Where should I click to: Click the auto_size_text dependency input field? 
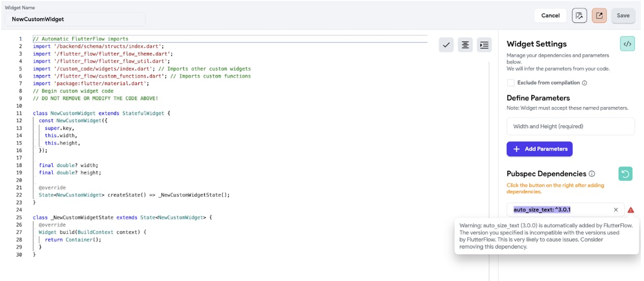[559, 210]
